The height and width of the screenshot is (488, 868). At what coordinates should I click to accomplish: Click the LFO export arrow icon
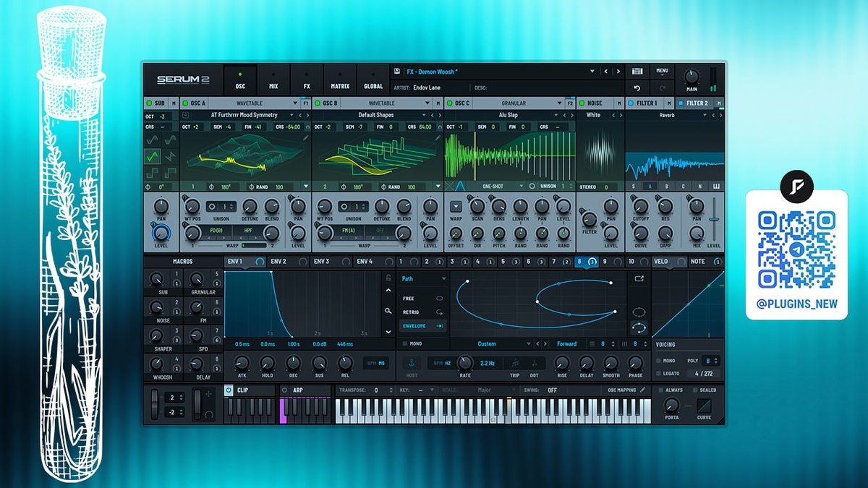(x=639, y=278)
